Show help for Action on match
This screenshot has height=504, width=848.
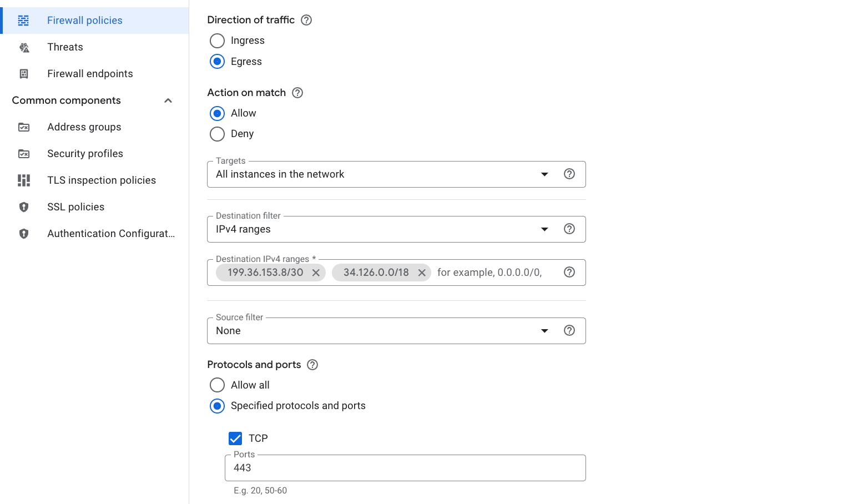coord(297,93)
